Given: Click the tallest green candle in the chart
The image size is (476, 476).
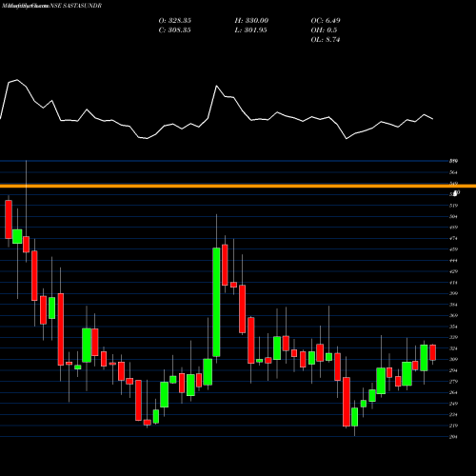Looking at the screenshot, I should coord(216,302).
